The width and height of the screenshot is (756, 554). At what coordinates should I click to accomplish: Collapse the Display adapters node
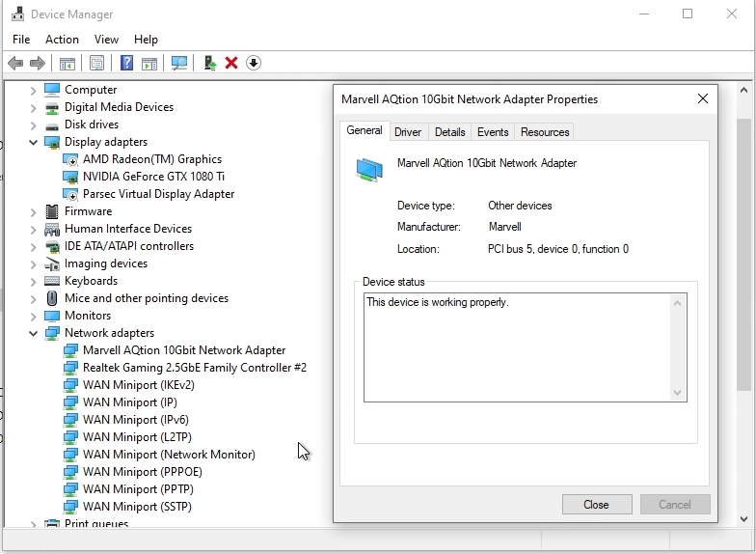(x=33, y=142)
